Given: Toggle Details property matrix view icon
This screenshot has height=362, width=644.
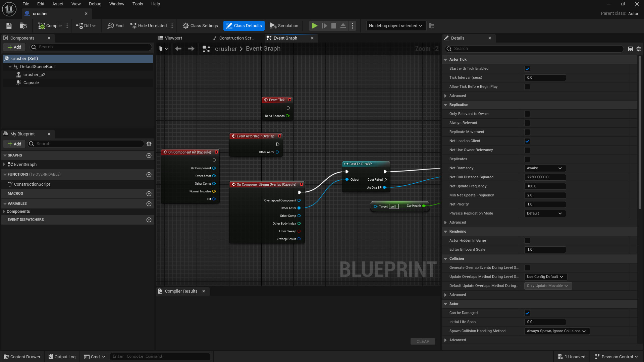Looking at the screenshot, I should 631,49.
